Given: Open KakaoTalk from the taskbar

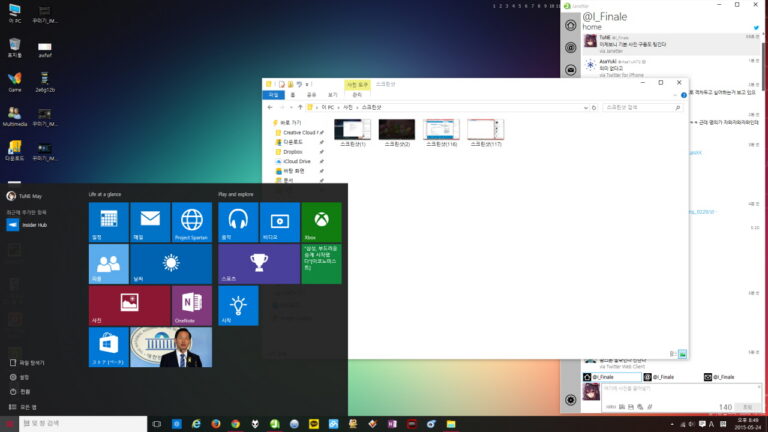Looking at the screenshot, I should click(313, 424).
